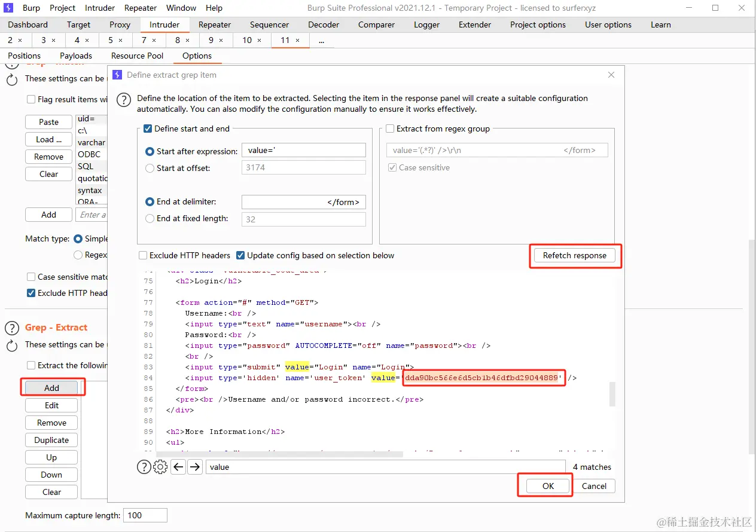This screenshot has height=532, width=756.
Task: Toggle Extract the following items checkbox
Action: [x=31, y=365]
